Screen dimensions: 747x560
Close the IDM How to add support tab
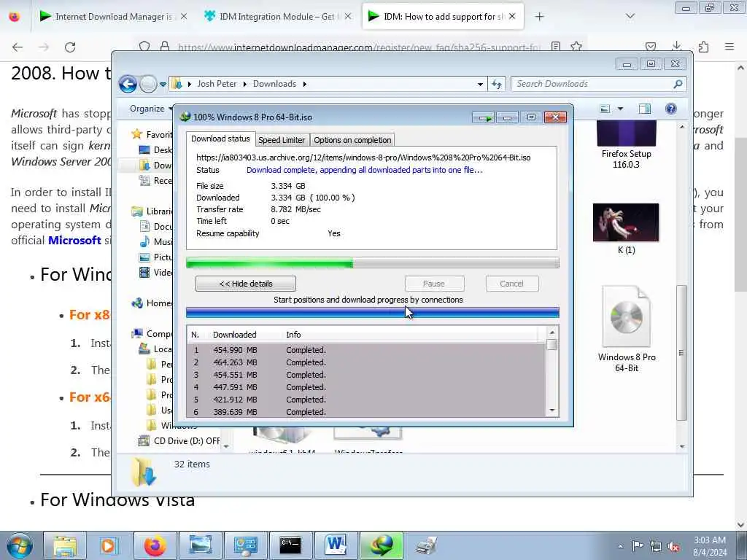tap(512, 16)
